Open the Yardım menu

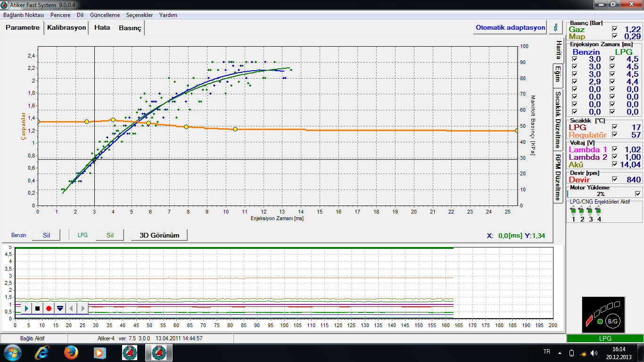click(x=168, y=15)
